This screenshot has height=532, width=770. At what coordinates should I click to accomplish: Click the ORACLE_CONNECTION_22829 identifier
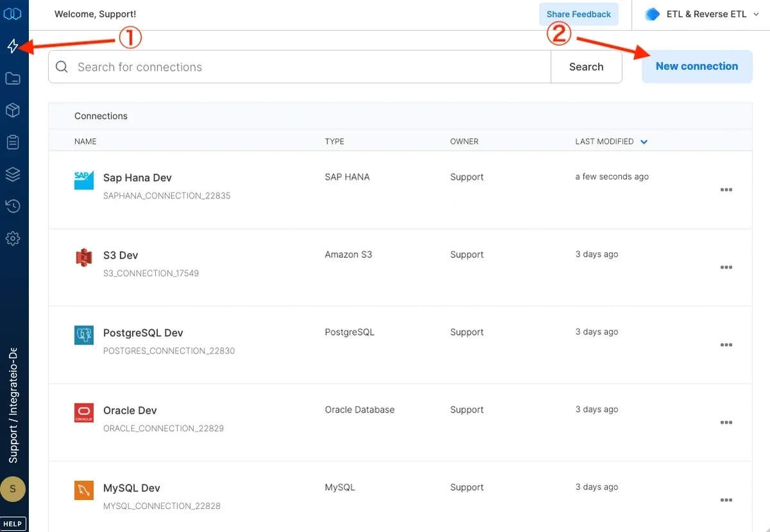(x=164, y=428)
